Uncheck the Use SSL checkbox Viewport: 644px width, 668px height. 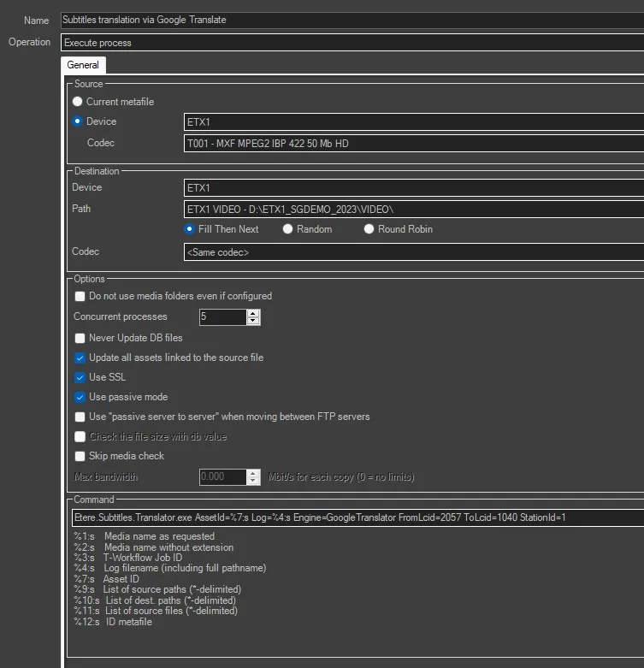click(80, 377)
